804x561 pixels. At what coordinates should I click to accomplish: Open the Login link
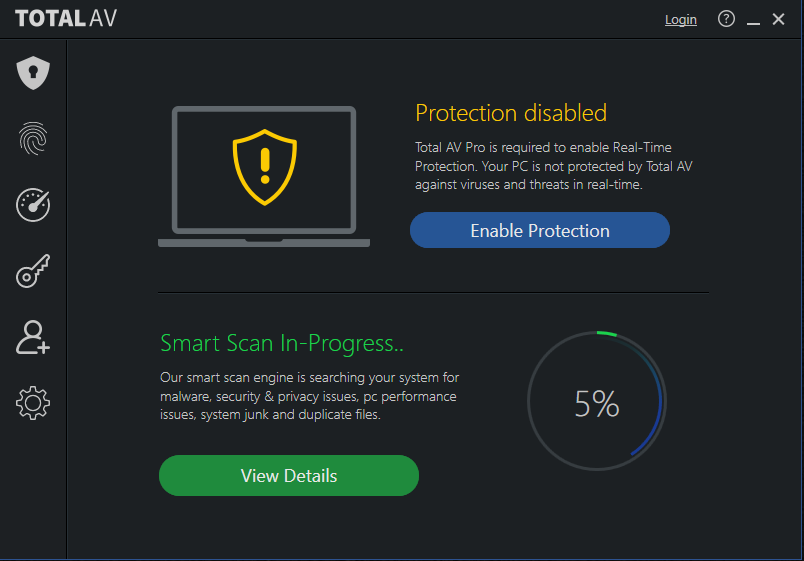(680, 19)
